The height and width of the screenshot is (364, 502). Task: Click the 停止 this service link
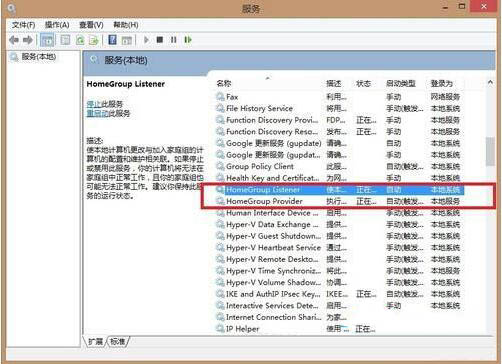(94, 104)
